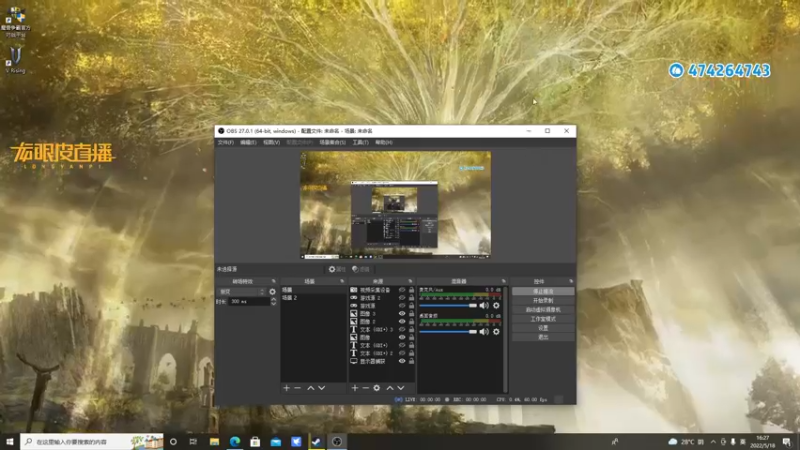The height and width of the screenshot is (450, 800).
Task: Click the 启动虚拟摄像机 button
Action: 543,310
